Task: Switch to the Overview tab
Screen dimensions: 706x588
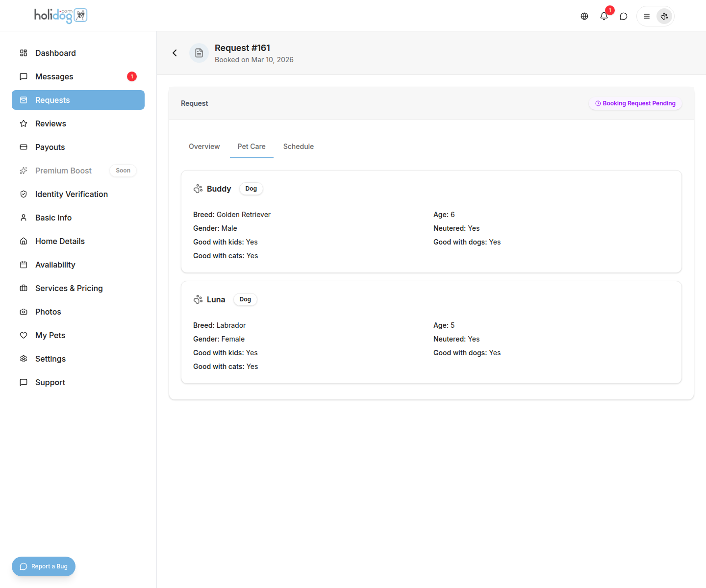Action: pos(204,147)
